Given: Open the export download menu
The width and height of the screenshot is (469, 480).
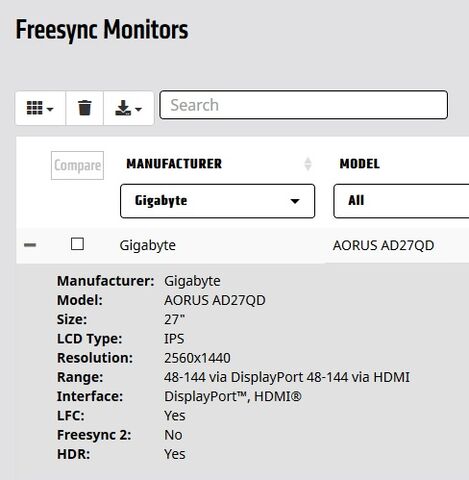Looking at the screenshot, I should tap(129, 108).
